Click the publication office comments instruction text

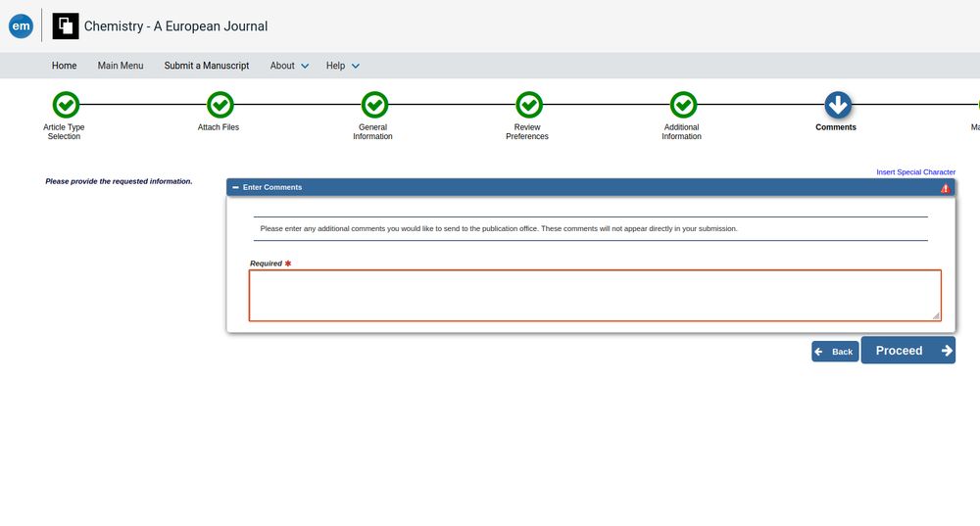click(x=499, y=228)
